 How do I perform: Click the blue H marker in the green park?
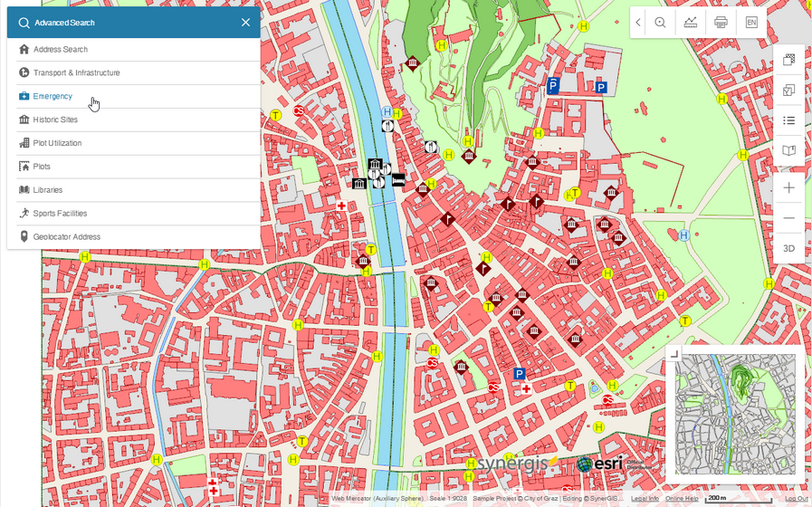(683, 235)
